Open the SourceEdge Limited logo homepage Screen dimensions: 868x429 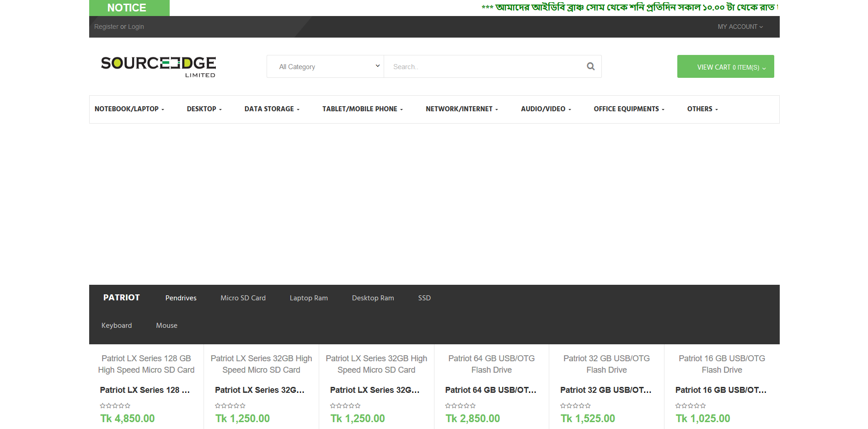(x=158, y=66)
